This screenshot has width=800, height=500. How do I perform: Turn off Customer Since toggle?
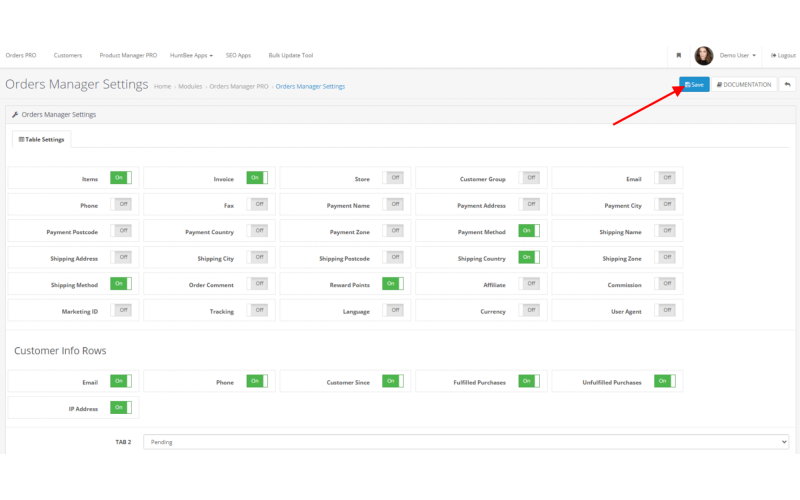393,381
